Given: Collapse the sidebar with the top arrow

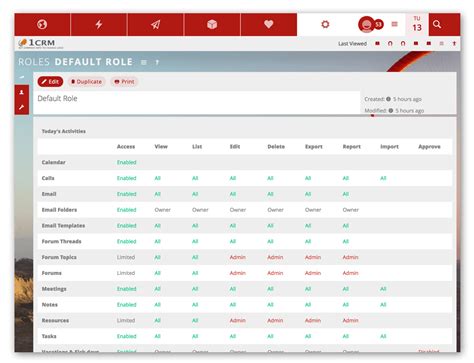Looking at the screenshot, I should [22, 77].
